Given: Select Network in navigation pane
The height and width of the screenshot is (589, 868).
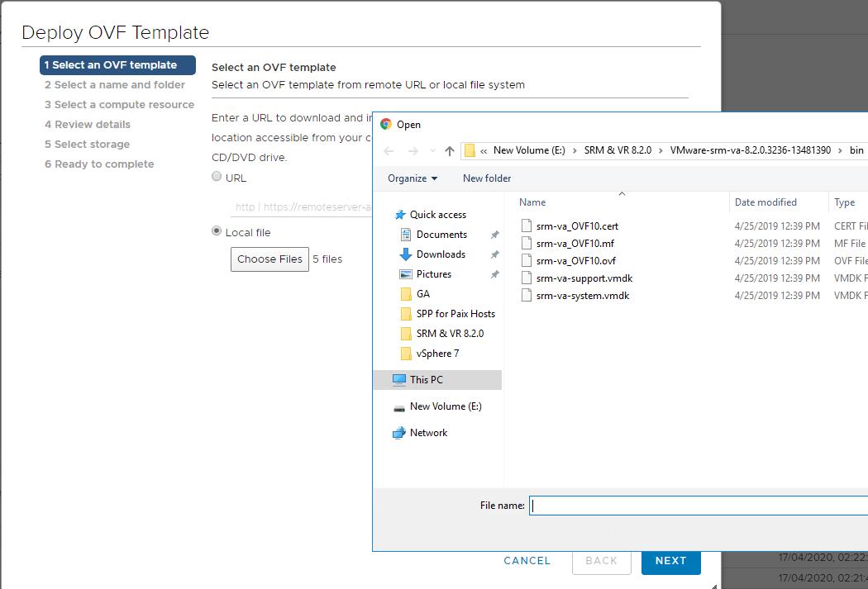Looking at the screenshot, I should (428, 433).
